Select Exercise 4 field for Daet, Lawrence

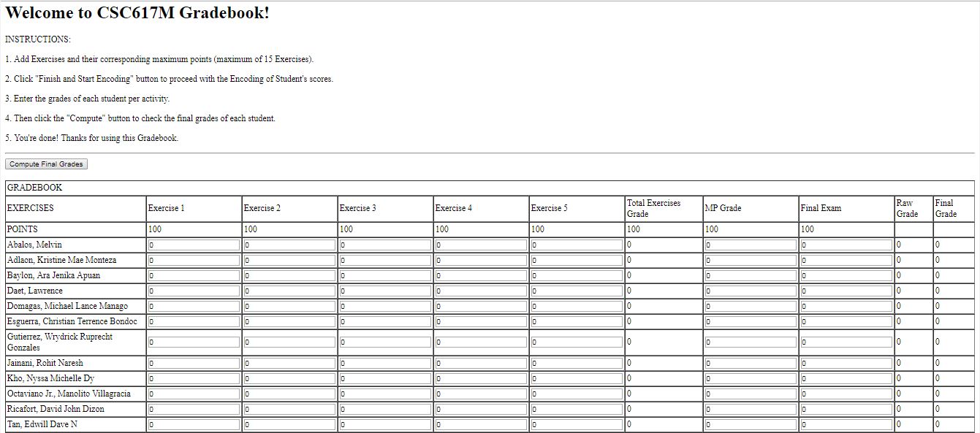481,291
